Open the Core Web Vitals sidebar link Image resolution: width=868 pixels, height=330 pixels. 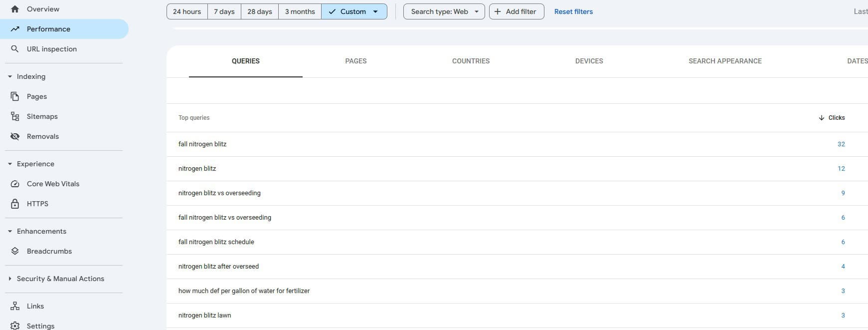point(53,184)
